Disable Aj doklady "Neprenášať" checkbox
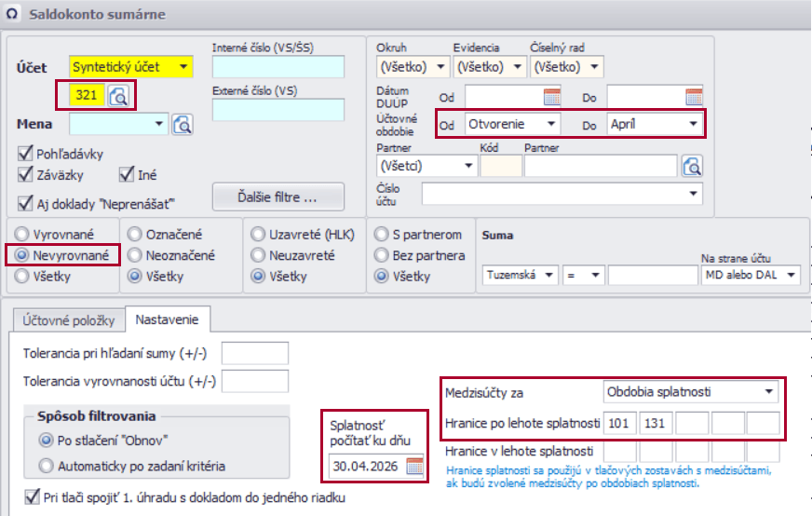The width and height of the screenshot is (812, 516). [25, 202]
